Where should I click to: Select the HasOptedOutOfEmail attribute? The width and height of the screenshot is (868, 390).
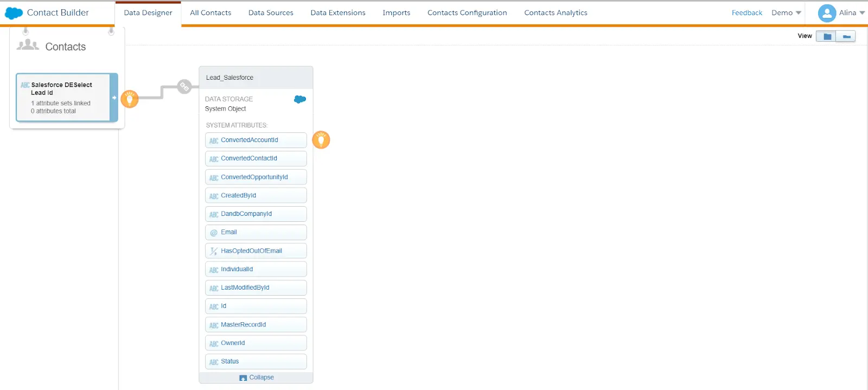point(256,251)
